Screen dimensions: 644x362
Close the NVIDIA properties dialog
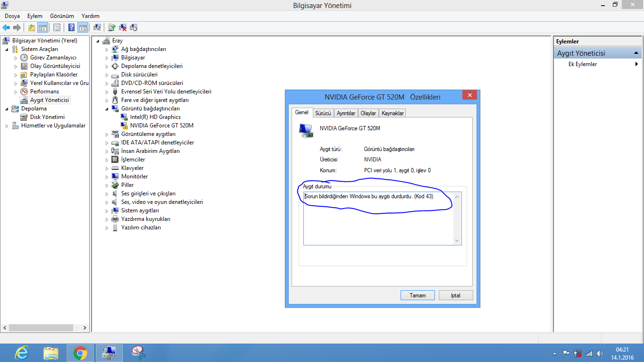[469, 96]
